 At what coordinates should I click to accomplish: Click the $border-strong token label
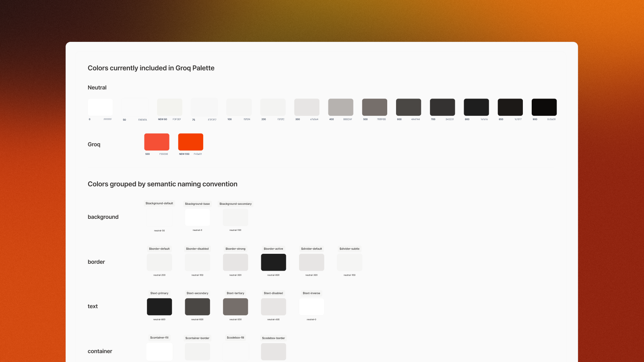point(235,249)
